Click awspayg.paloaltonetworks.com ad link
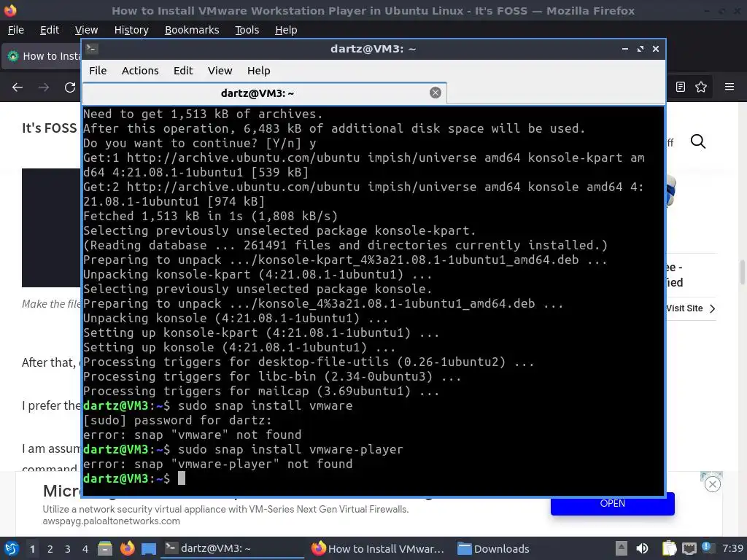Viewport: 747px width, 560px height. pos(112,521)
